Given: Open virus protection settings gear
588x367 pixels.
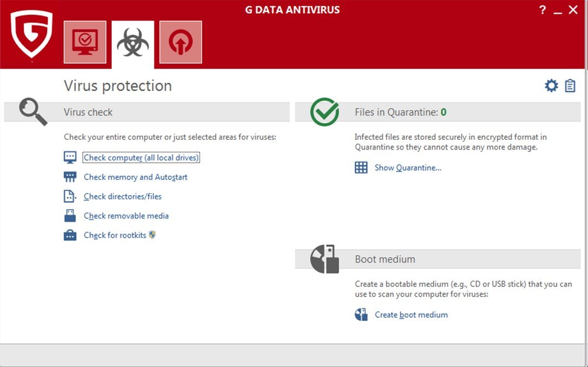Looking at the screenshot, I should tap(551, 86).
